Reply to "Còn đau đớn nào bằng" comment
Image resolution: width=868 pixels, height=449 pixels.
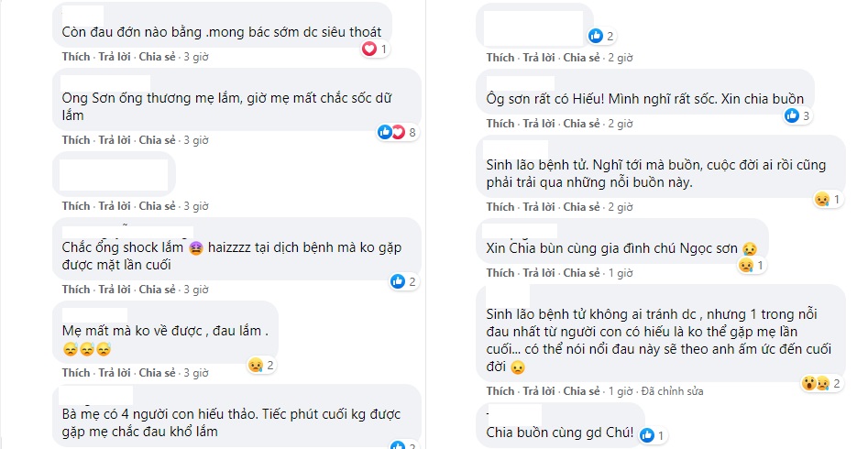coord(115,57)
